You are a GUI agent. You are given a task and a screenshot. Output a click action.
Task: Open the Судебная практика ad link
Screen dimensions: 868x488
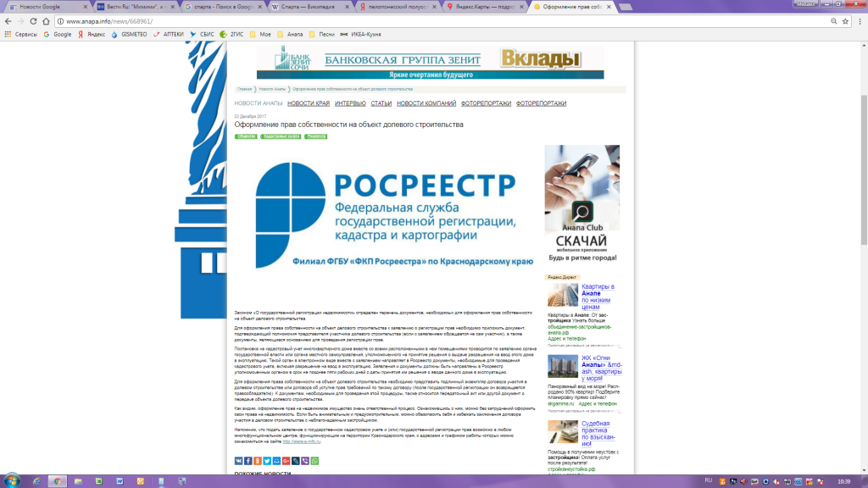tap(598, 433)
